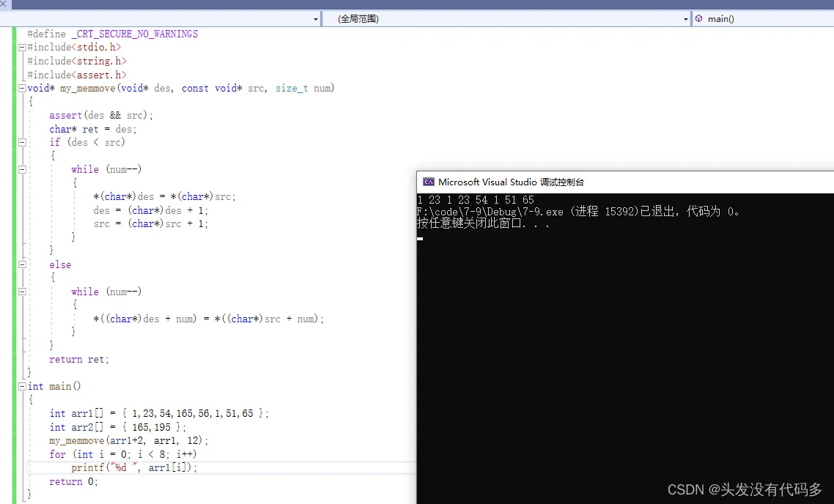Click the console window icon beside Microsoft Visual Studio 调试控制台
Image resolution: width=834 pixels, height=504 pixels.
click(x=428, y=182)
